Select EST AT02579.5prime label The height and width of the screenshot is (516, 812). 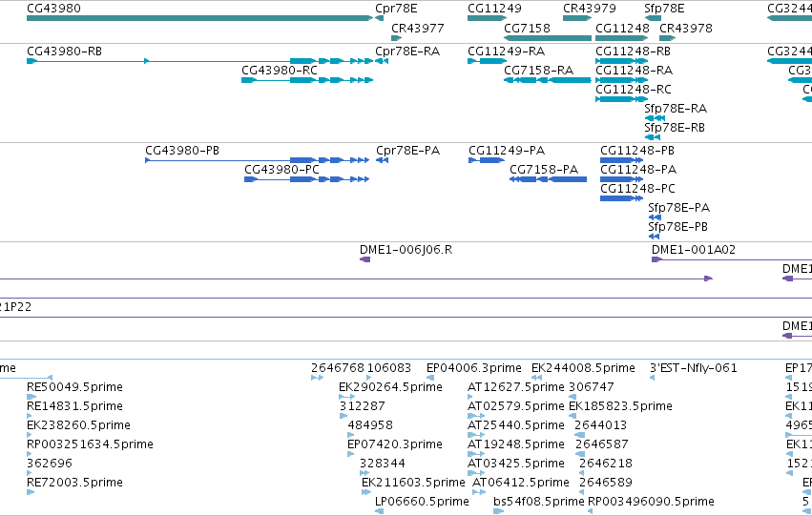pyautogui.click(x=516, y=406)
